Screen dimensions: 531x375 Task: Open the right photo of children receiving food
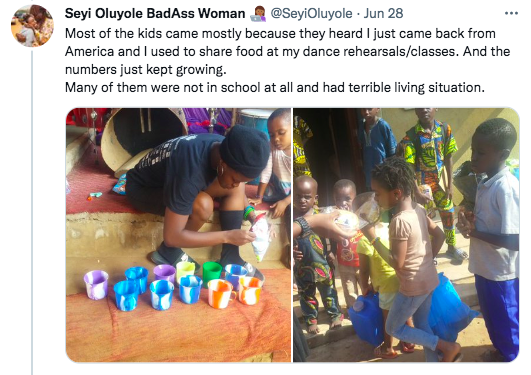tap(406, 235)
